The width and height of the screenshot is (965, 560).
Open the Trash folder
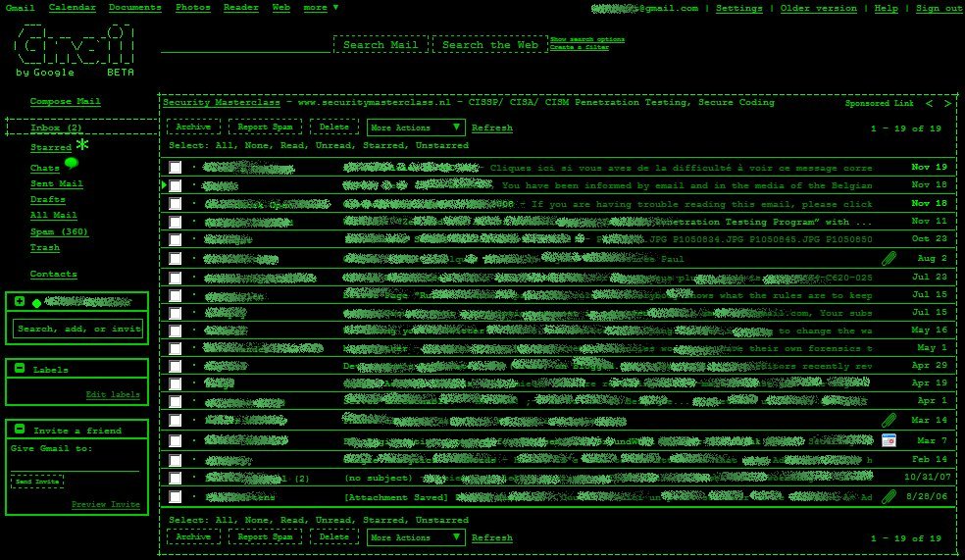coord(45,248)
